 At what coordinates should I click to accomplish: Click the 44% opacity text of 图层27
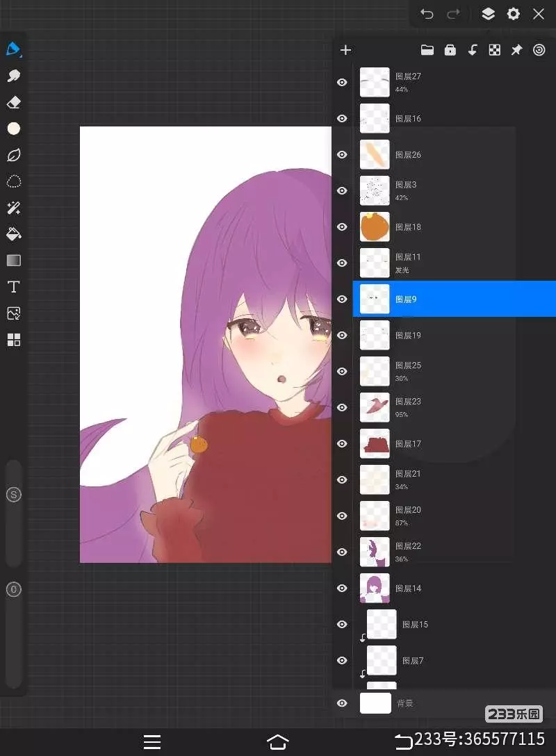(x=401, y=89)
